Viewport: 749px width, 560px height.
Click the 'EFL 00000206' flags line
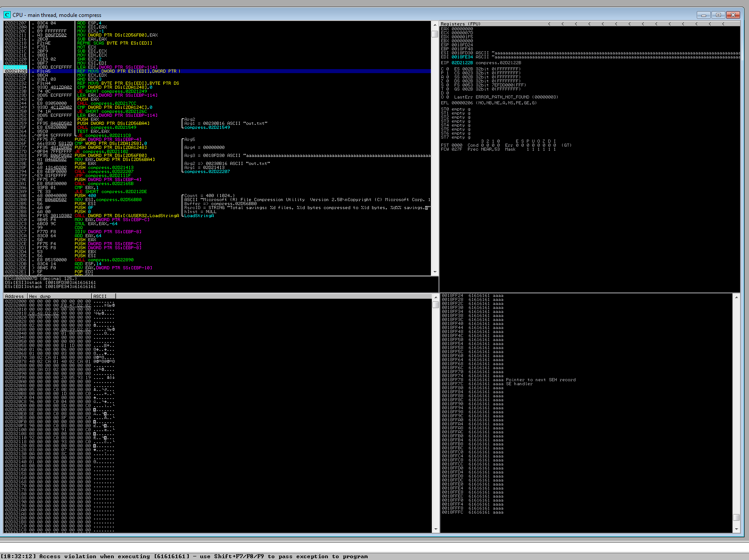(488, 103)
